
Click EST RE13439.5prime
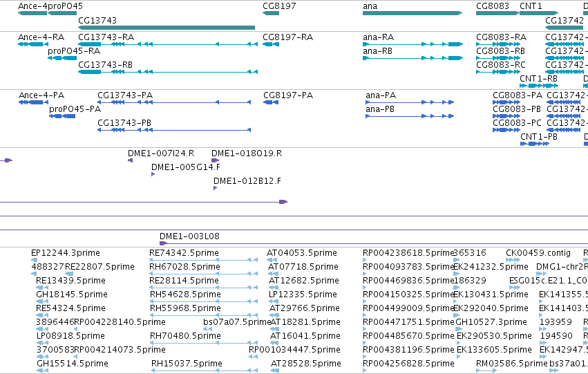tap(42, 288)
